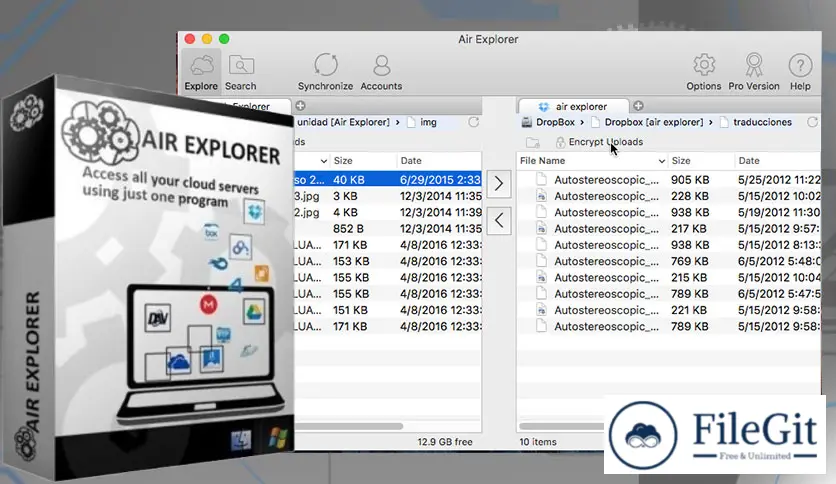836x484 pixels.
Task: Select the 151 KB file row
Action: point(388,310)
